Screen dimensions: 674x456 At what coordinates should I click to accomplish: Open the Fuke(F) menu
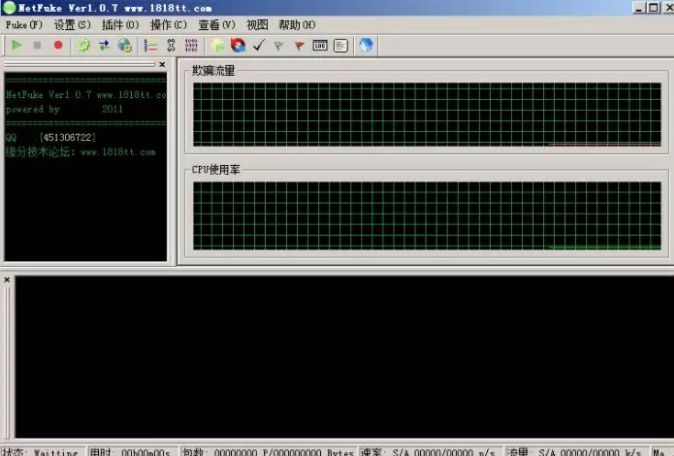(x=24, y=25)
